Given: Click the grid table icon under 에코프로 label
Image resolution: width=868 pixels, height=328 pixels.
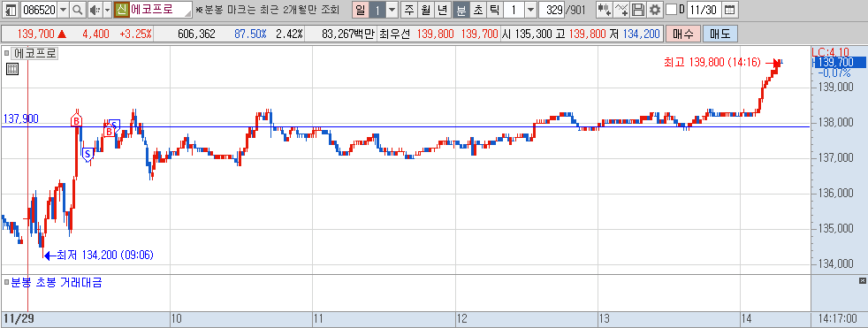Looking at the screenshot, I should [x=12, y=69].
